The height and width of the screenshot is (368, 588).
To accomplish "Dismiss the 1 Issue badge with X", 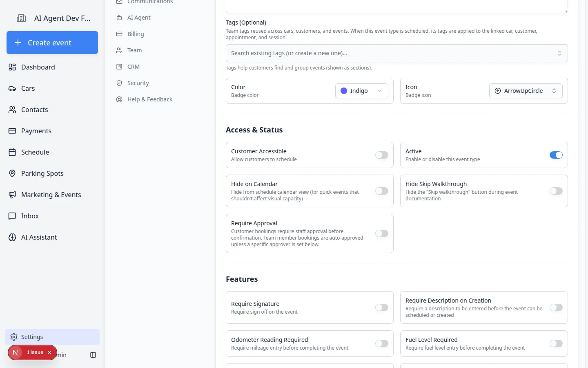I will 49,352.
